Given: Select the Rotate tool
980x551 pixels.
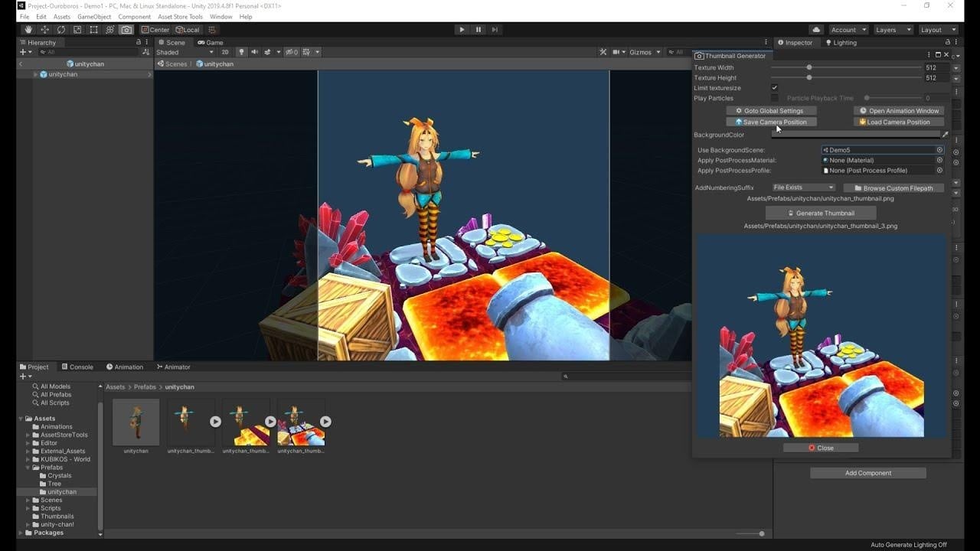Looking at the screenshot, I should click(x=61, y=30).
